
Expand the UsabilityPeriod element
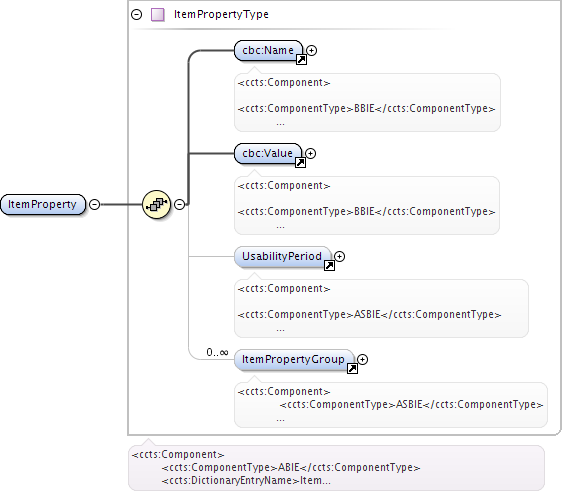339,256
